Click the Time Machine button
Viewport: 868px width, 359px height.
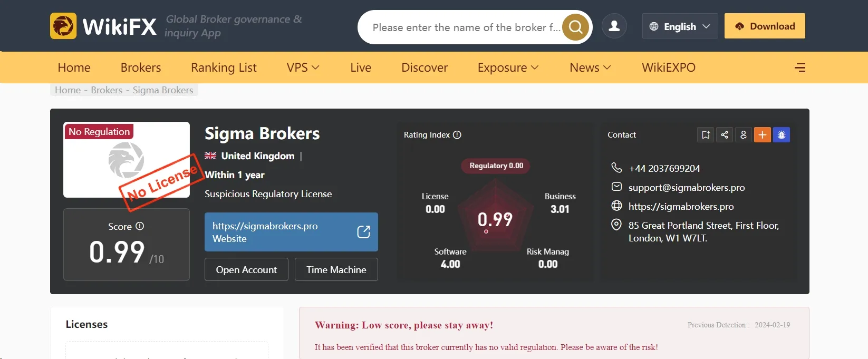[x=336, y=269]
